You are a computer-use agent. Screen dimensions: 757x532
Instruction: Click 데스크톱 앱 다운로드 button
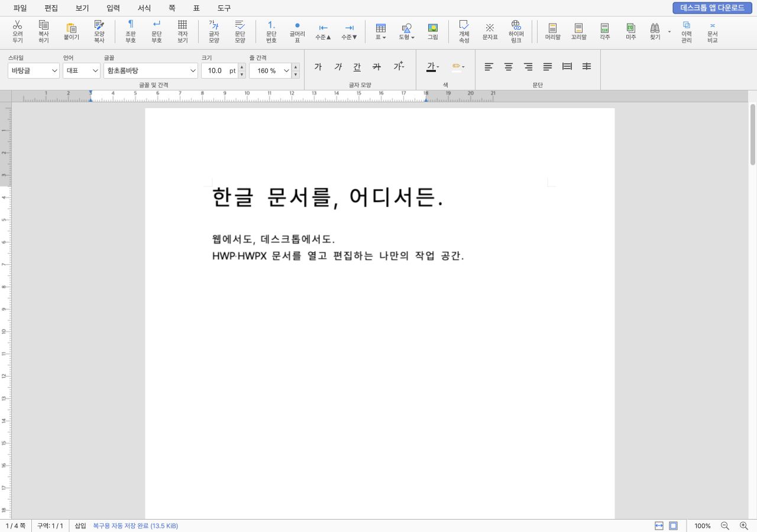(712, 8)
